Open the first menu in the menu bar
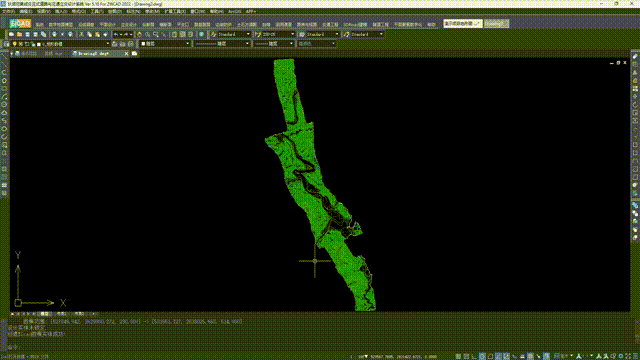640x360 pixels. [x=8, y=11]
